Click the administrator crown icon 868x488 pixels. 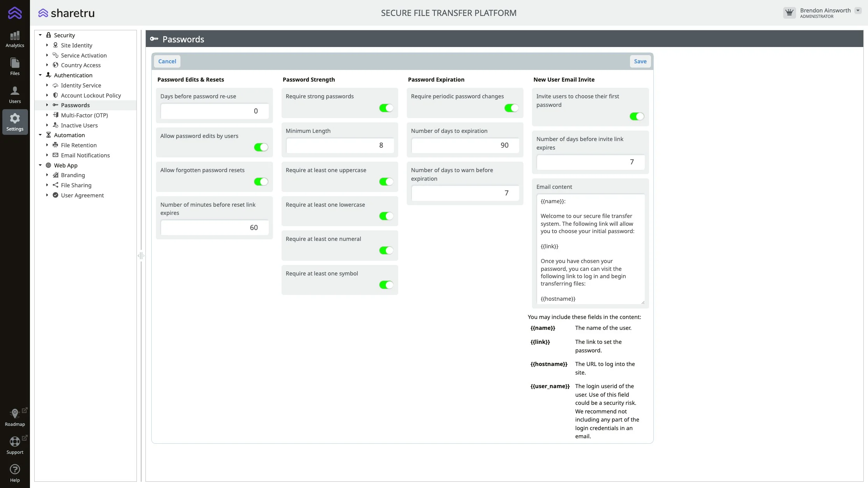(x=789, y=13)
